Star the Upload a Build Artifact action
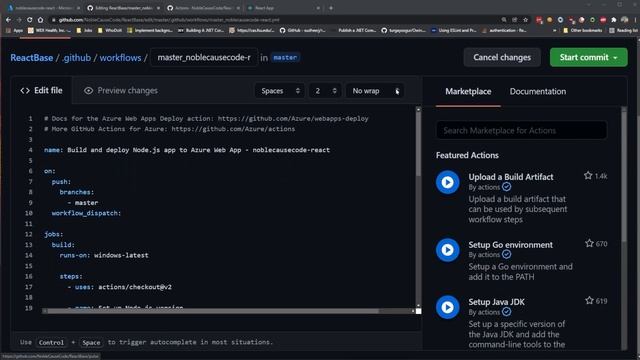The image size is (640, 360). [x=588, y=176]
